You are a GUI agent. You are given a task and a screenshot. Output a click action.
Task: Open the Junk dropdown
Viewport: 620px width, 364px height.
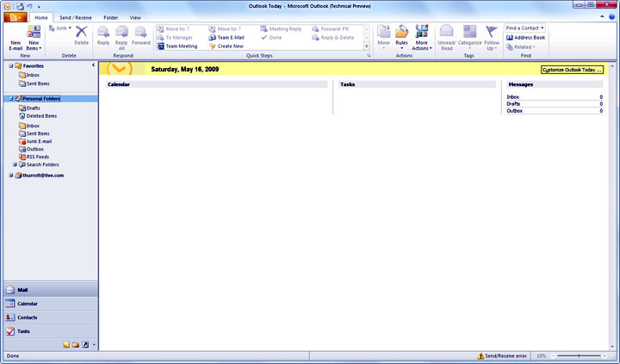tap(60, 28)
